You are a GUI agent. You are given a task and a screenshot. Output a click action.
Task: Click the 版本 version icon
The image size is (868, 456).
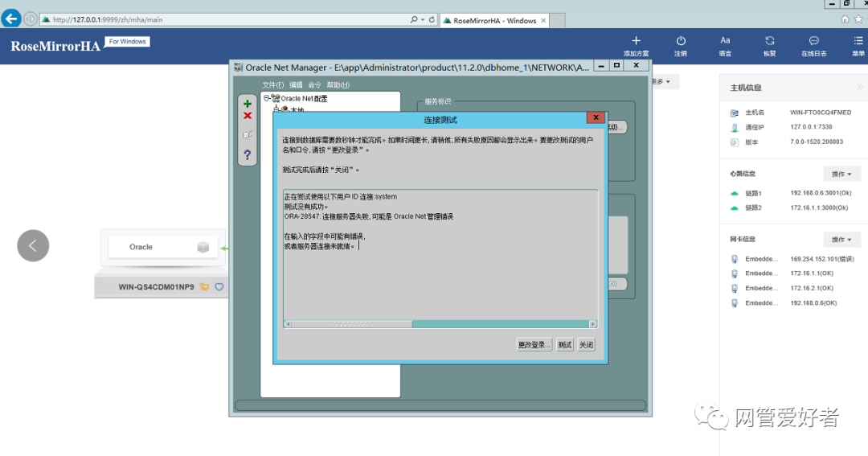tap(735, 142)
